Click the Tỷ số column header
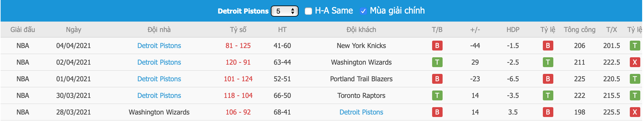 (238, 30)
